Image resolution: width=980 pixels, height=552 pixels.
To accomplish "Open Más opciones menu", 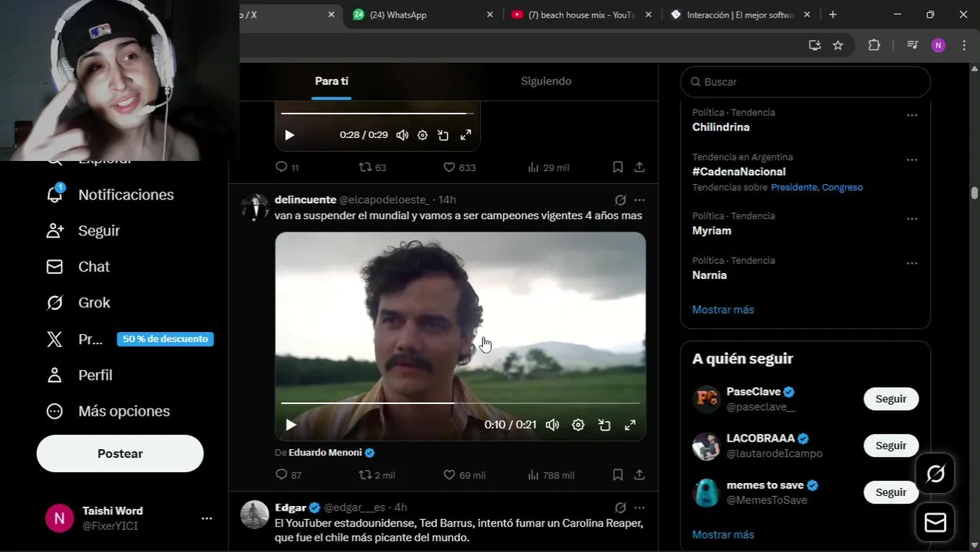I will [109, 411].
